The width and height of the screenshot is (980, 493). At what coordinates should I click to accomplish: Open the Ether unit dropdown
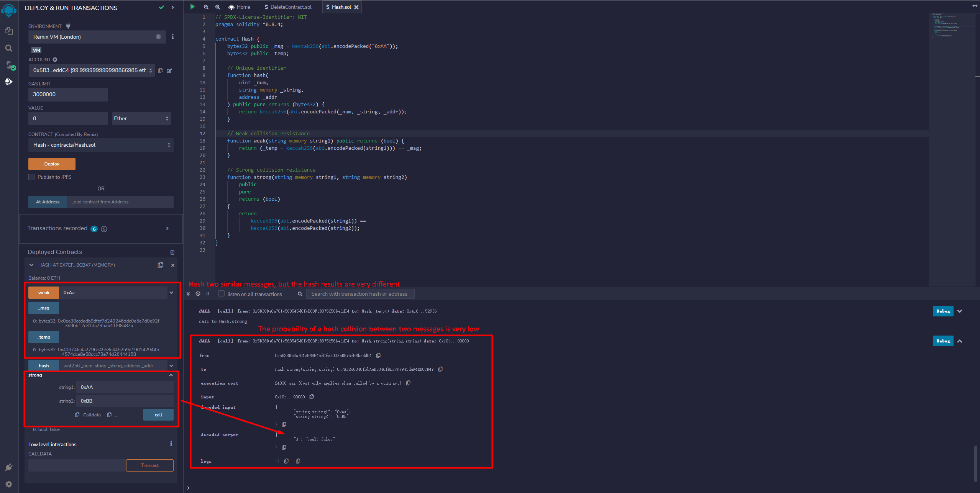[141, 118]
